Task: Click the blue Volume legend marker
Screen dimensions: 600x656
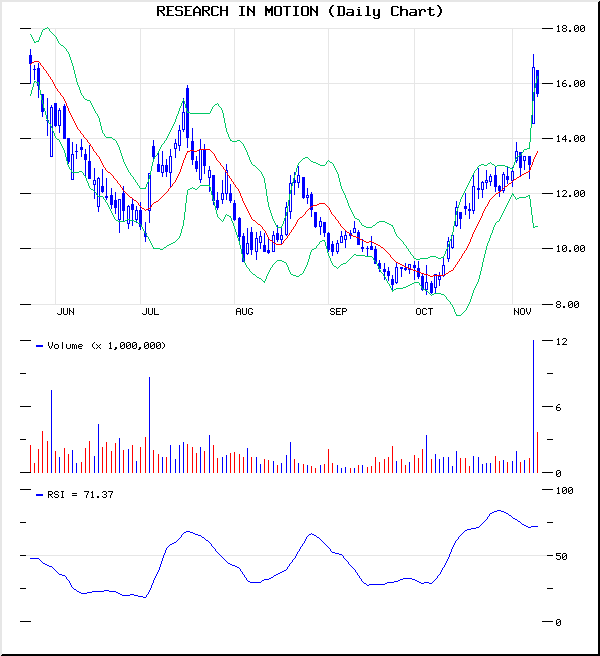Action: 39,345
